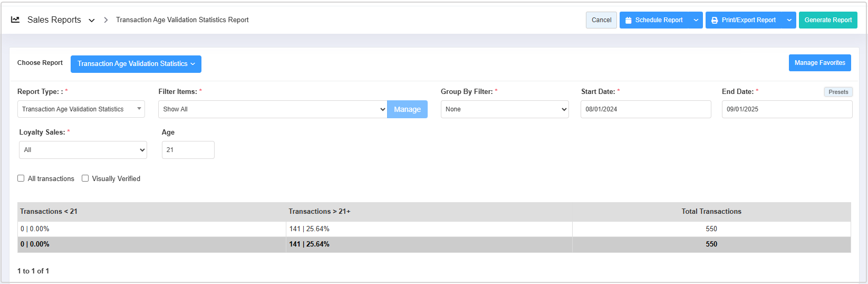Click the Manage Favorites button
868x284 pixels.
point(819,63)
